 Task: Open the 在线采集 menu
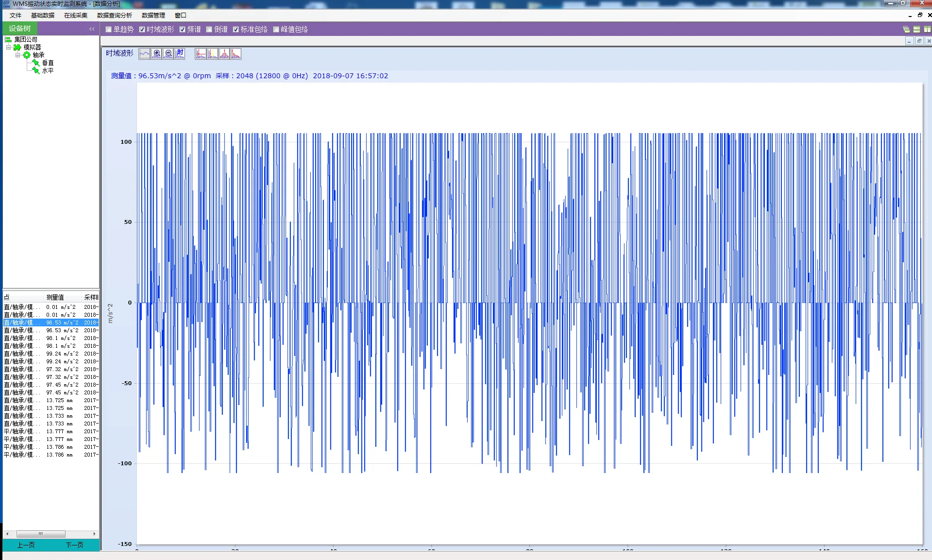coord(76,16)
